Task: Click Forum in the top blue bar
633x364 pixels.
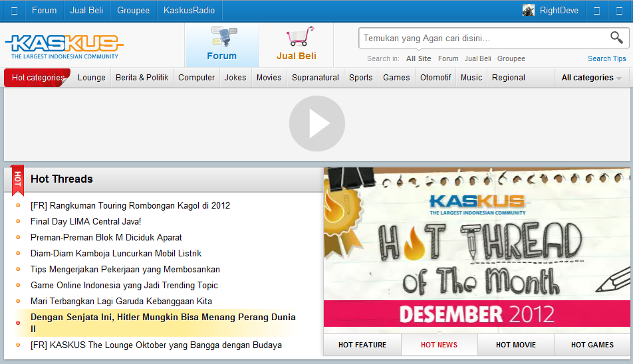Action: click(45, 11)
